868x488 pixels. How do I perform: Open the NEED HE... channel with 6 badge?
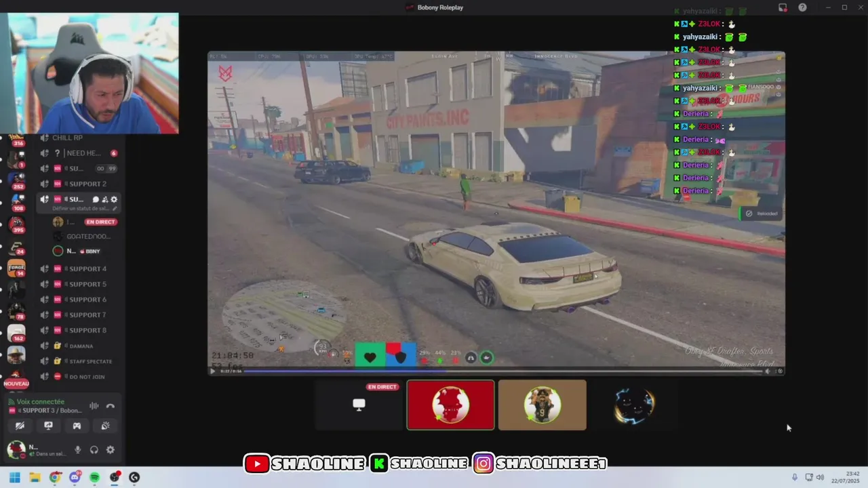click(x=78, y=153)
